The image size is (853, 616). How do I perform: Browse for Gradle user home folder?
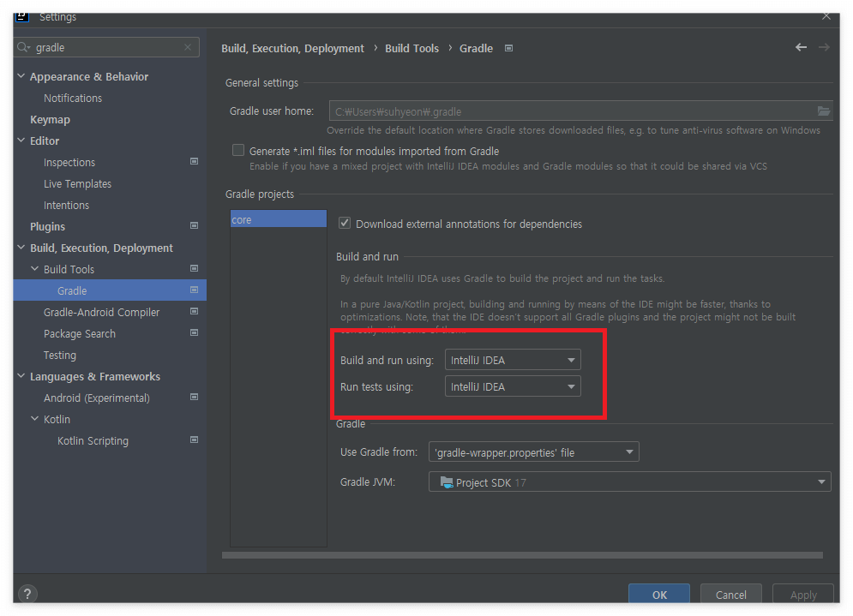tap(824, 111)
